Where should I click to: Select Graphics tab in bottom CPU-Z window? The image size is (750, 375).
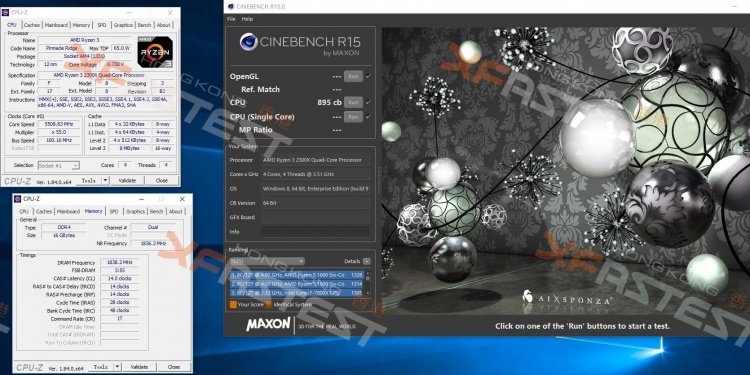click(x=135, y=211)
